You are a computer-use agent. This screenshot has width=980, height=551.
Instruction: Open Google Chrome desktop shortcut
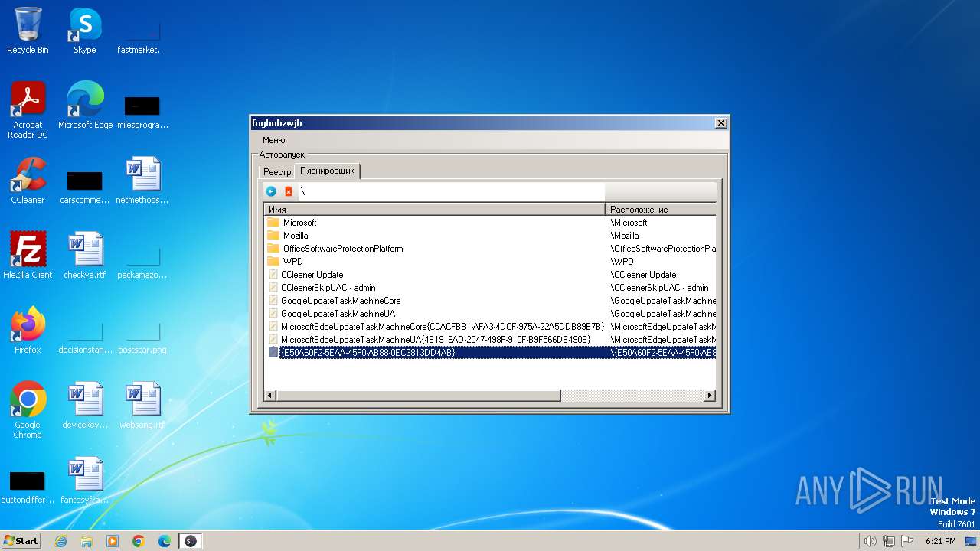coord(28,410)
